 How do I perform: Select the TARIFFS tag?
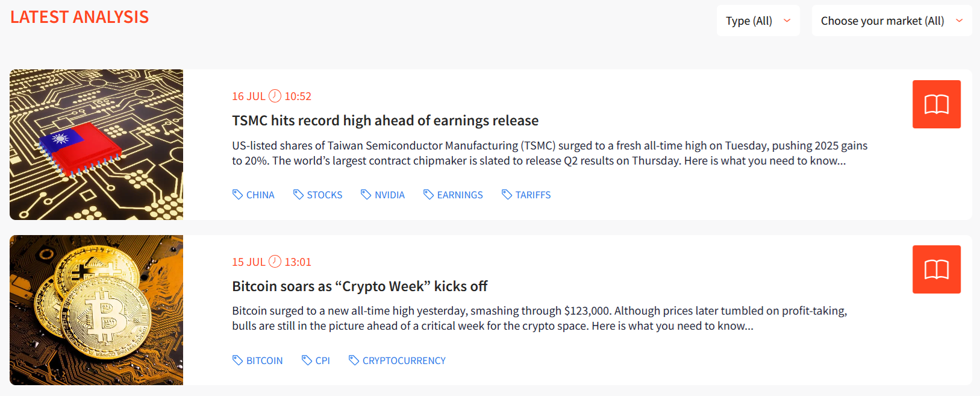pos(526,195)
